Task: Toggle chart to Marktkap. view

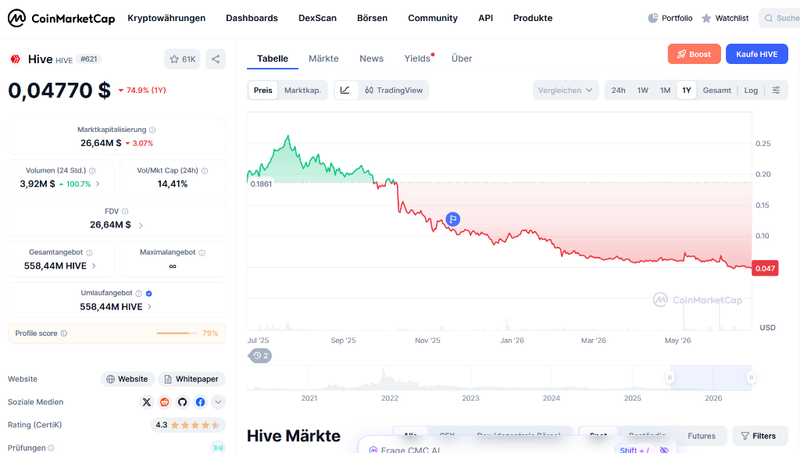Action: point(303,90)
